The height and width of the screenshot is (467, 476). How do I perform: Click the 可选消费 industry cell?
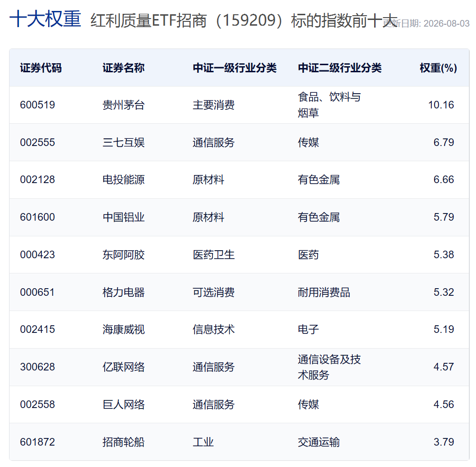(214, 292)
